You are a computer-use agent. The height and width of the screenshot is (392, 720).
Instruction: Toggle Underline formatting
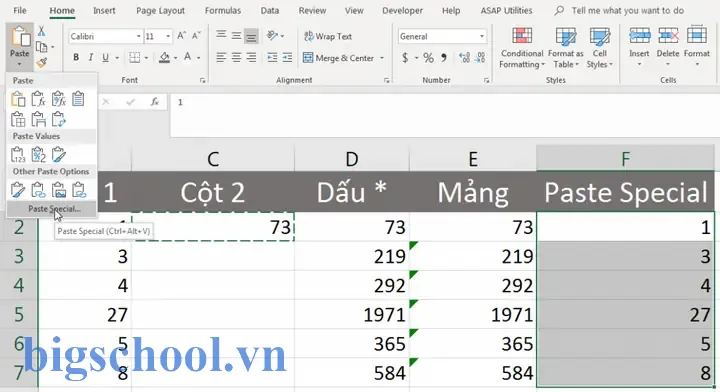(106, 57)
